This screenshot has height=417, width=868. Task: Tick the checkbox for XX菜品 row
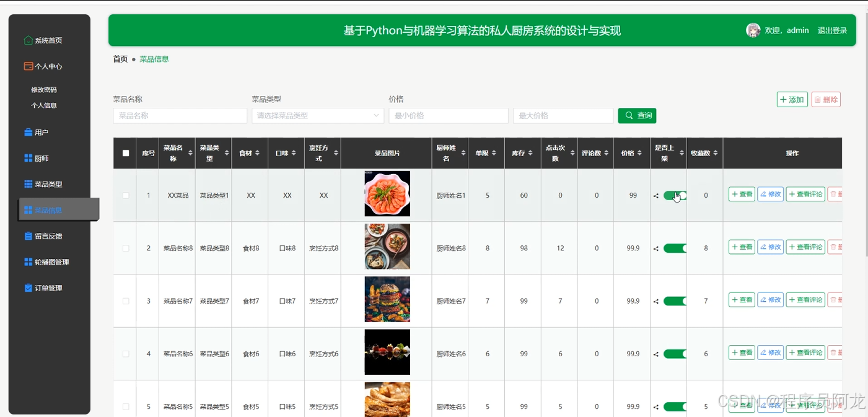[126, 195]
